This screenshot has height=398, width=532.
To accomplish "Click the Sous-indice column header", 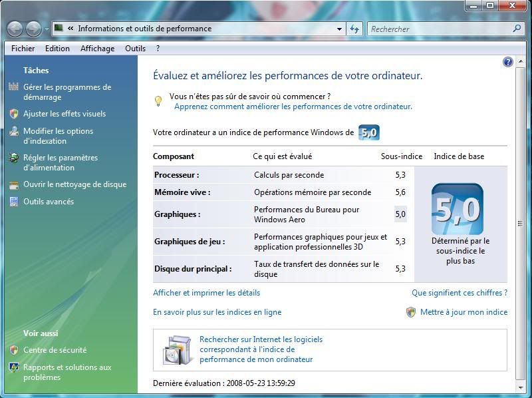I will coord(402,156).
